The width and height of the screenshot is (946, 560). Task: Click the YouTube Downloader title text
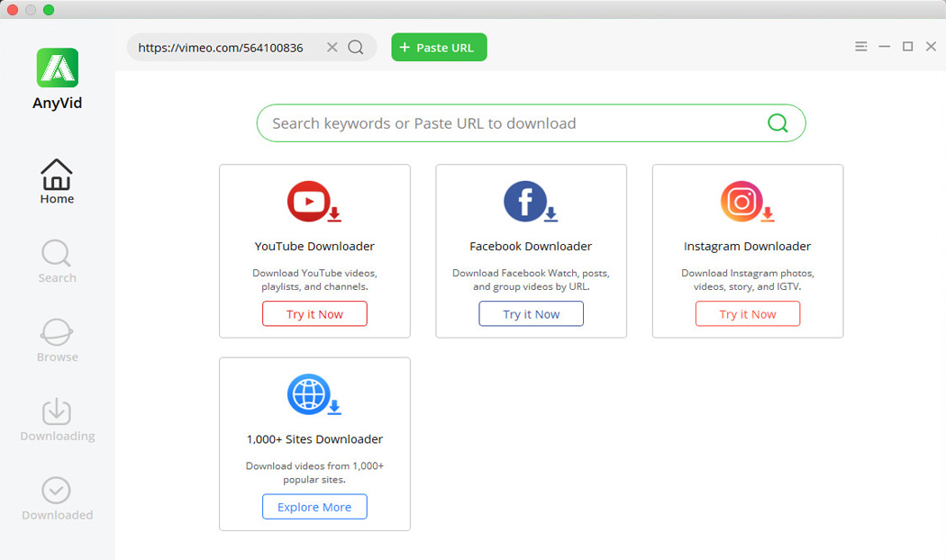tap(314, 246)
